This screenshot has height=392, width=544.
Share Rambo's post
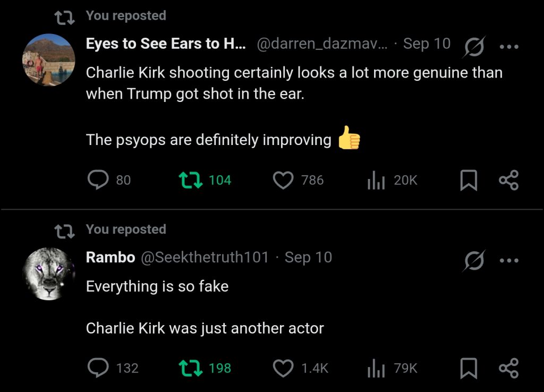tap(508, 368)
